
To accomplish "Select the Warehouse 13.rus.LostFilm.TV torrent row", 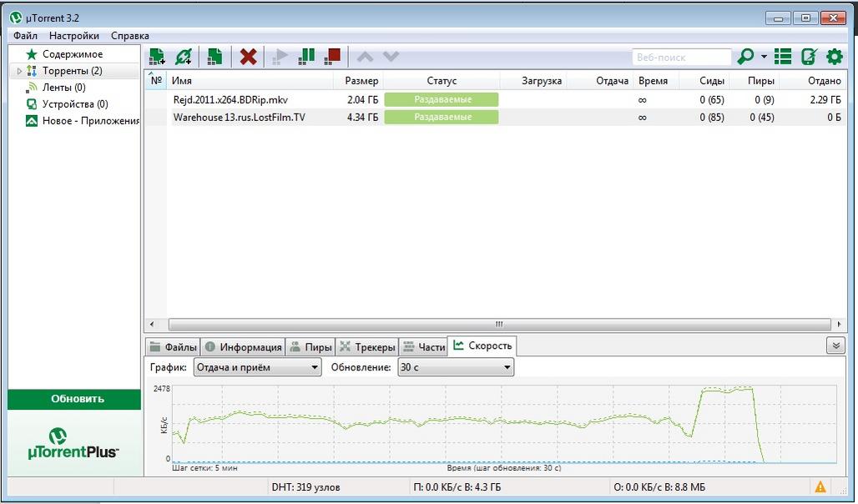I will click(496, 117).
